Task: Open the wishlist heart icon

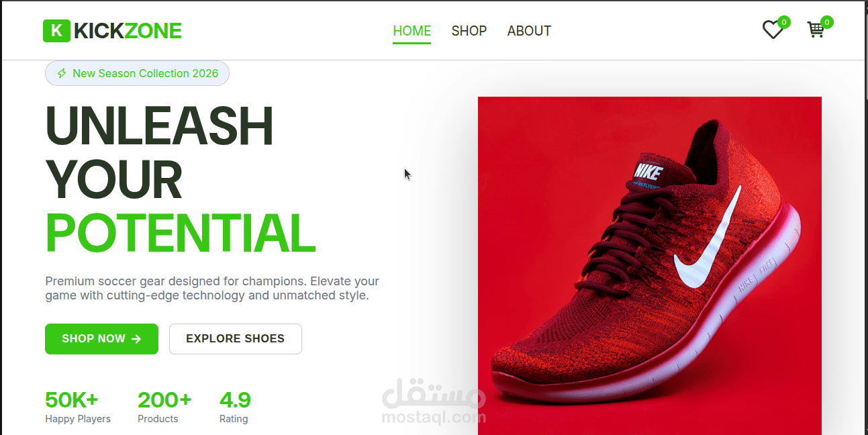Action: tap(773, 30)
